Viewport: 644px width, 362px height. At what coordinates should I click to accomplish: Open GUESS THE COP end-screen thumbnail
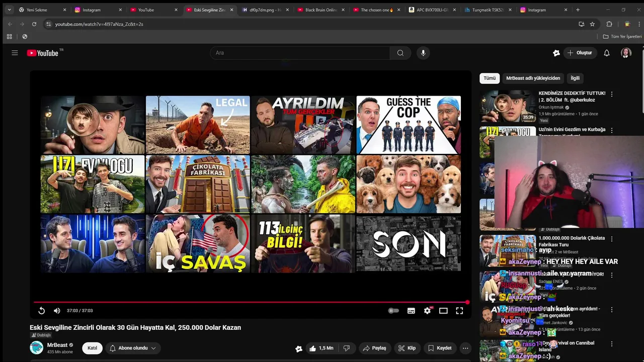(409, 125)
